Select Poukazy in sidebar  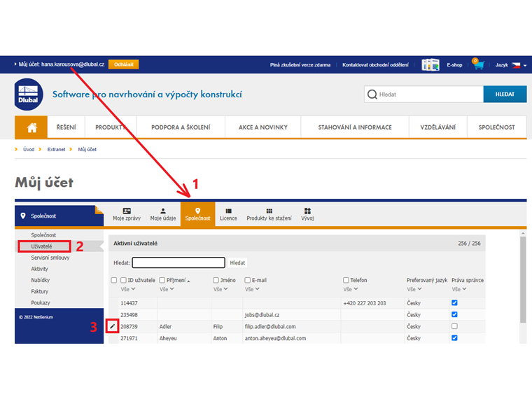click(x=41, y=302)
